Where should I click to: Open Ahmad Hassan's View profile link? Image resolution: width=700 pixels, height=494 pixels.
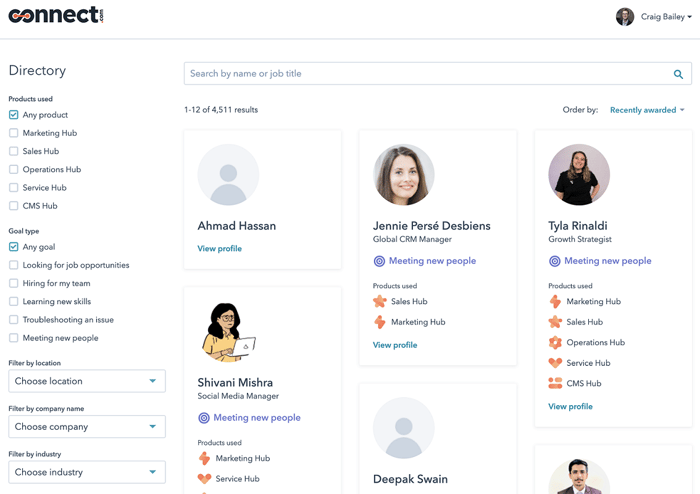219,249
